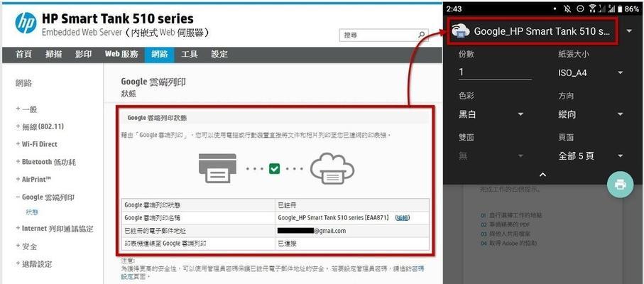The width and height of the screenshot is (644, 284).
Task: Click the cloud print icon in status diagram
Action: (332, 168)
